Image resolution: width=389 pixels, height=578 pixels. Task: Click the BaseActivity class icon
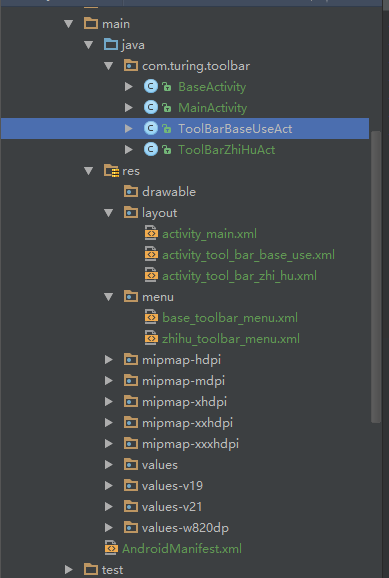(x=151, y=87)
